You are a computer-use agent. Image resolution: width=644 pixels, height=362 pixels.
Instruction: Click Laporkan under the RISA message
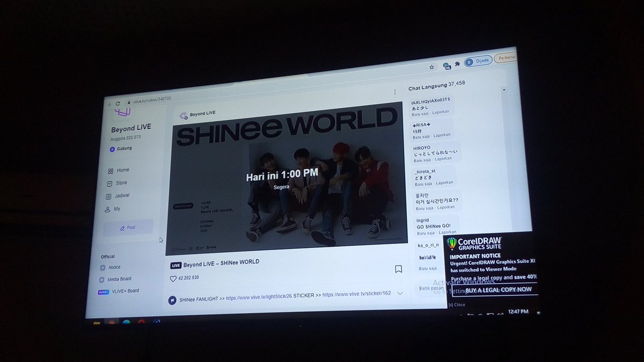pyautogui.click(x=442, y=135)
